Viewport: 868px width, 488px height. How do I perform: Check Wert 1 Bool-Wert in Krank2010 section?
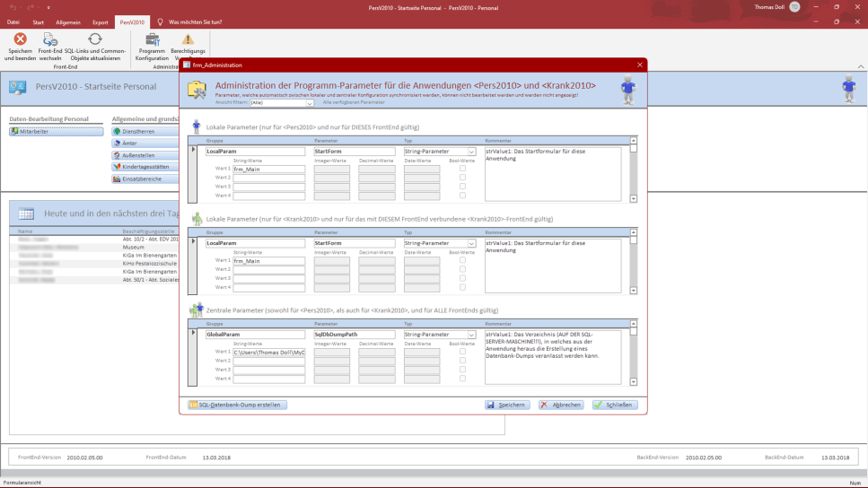[x=463, y=260]
